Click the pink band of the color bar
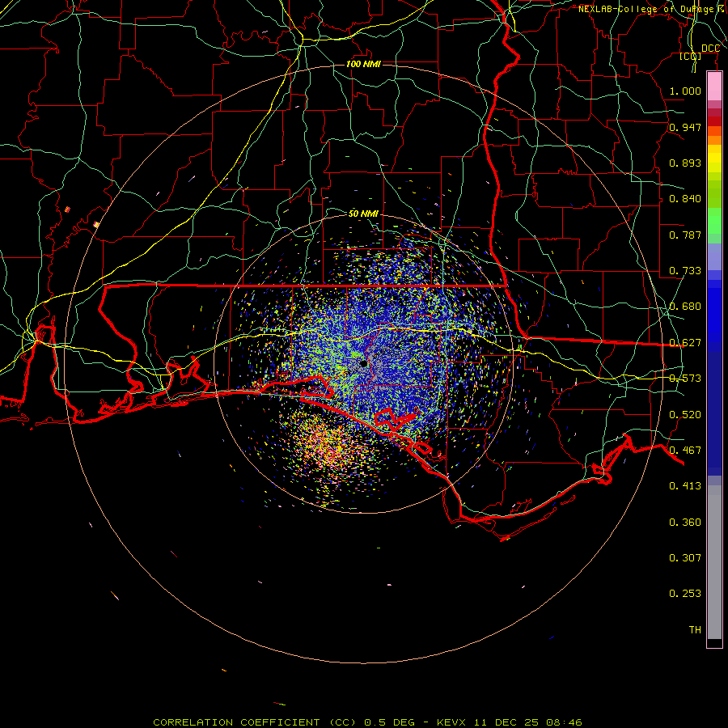 [714, 87]
